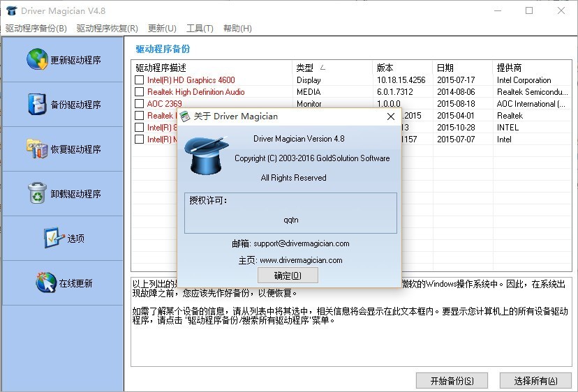Open the 驱动程序恢复(R) menu
This screenshot has height=392, width=578.
[108, 29]
